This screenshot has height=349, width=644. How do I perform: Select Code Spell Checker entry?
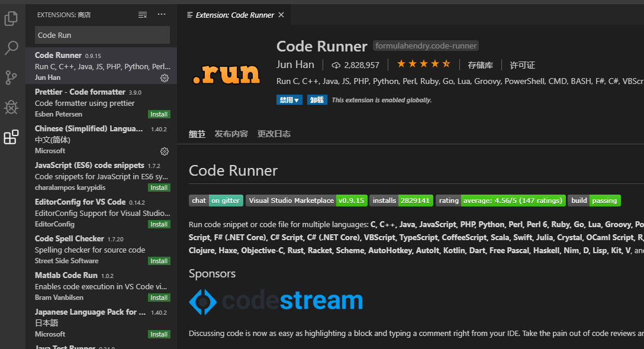pyautogui.click(x=101, y=249)
